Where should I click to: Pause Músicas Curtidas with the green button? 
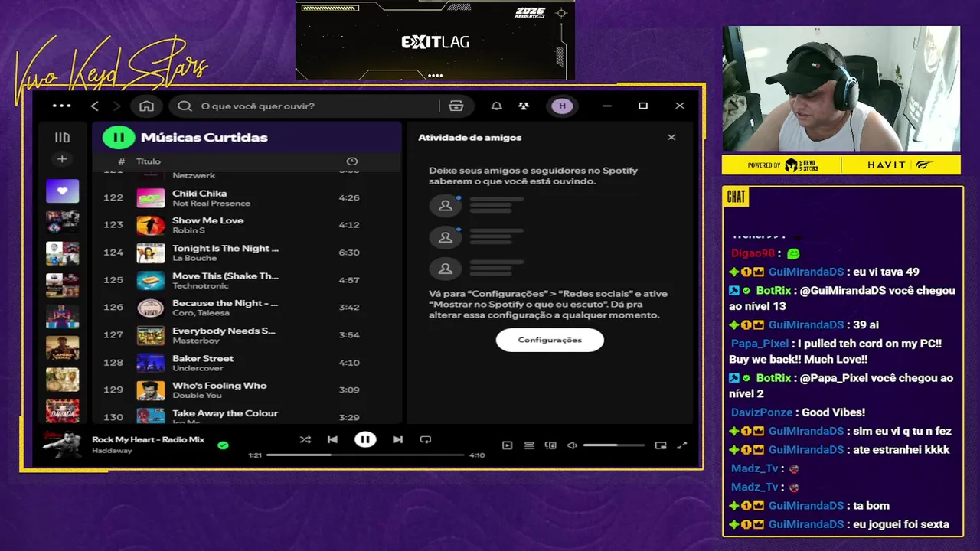pos(119,138)
